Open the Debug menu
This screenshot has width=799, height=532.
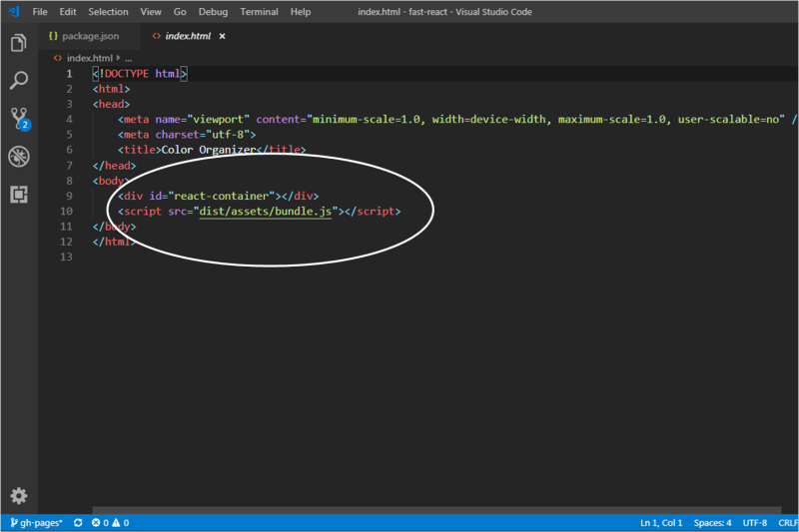[213, 12]
